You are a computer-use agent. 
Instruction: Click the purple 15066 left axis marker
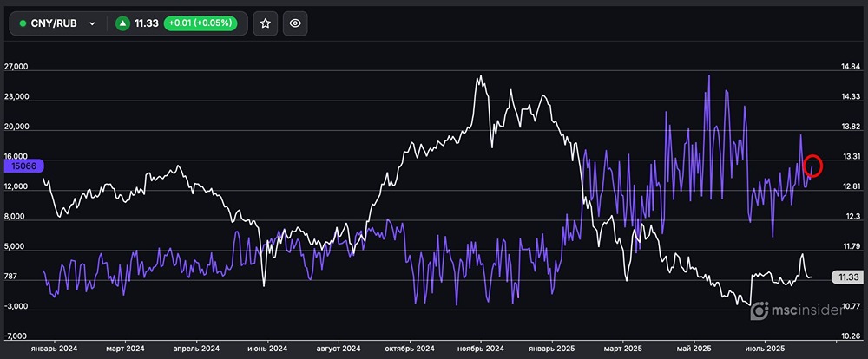coord(23,165)
